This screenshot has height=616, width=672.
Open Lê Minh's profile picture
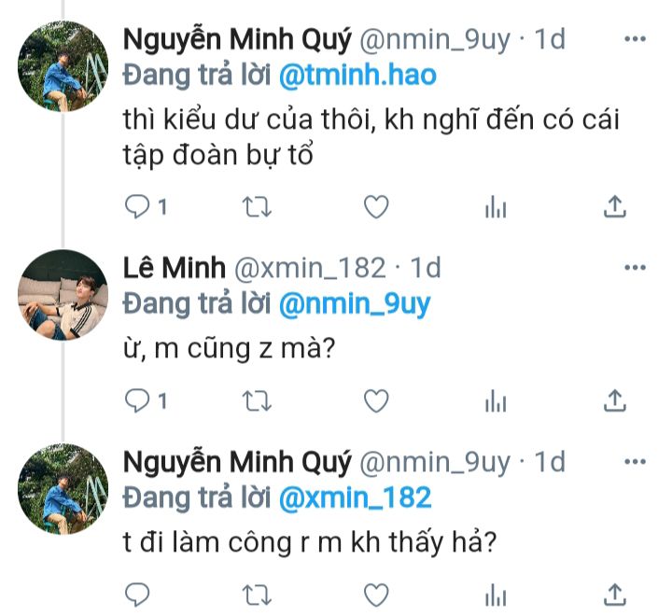[x=63, y=295]
